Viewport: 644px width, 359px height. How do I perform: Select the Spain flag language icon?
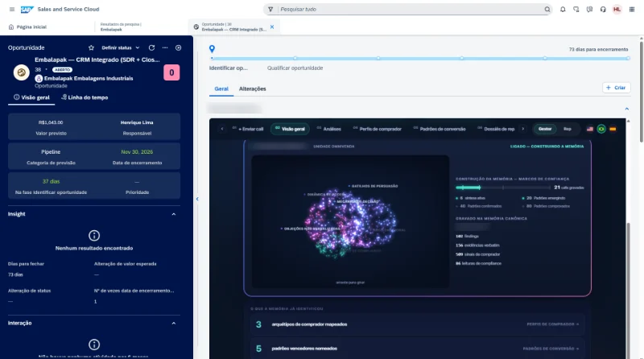coord(613,129)
